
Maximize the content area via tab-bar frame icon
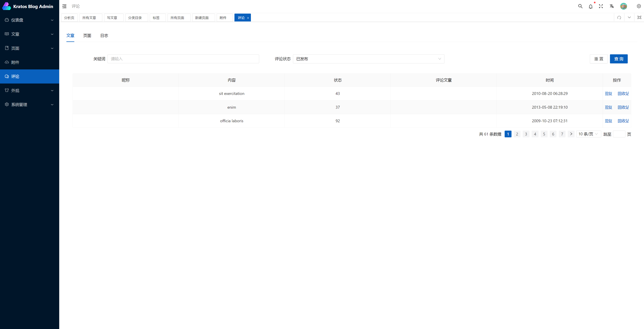639,17
